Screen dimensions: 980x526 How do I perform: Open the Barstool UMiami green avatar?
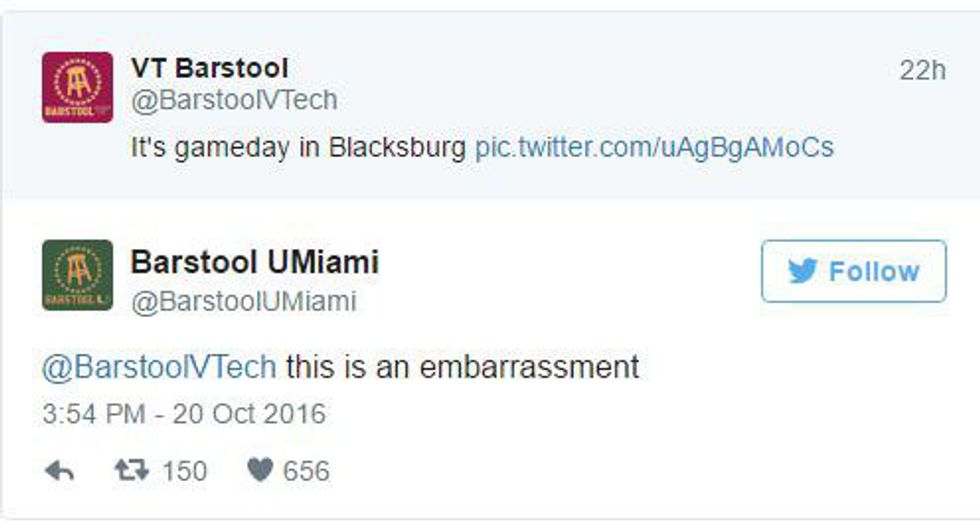(77, 275)
